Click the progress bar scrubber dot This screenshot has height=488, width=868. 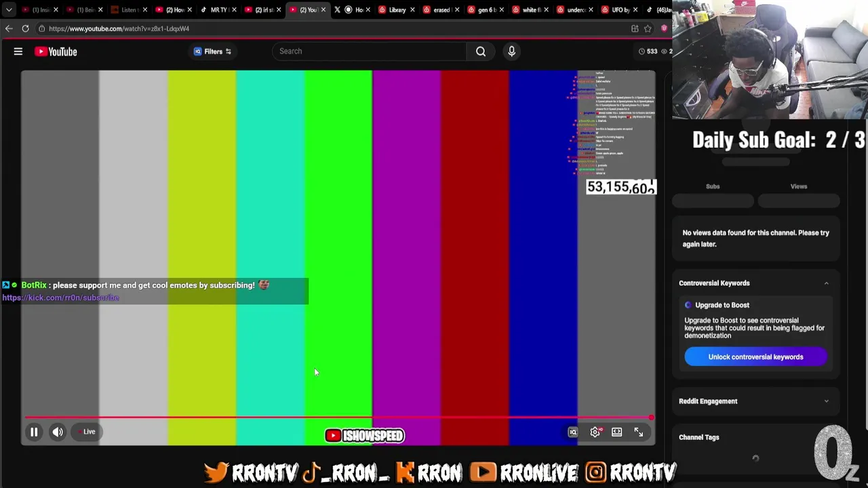point(651,418)
